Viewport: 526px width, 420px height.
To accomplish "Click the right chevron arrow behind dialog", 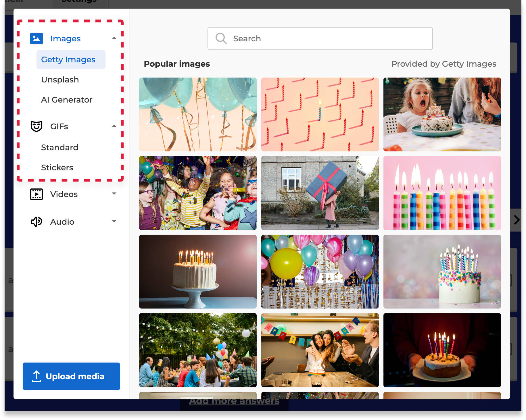I will [x=517, y=220].
